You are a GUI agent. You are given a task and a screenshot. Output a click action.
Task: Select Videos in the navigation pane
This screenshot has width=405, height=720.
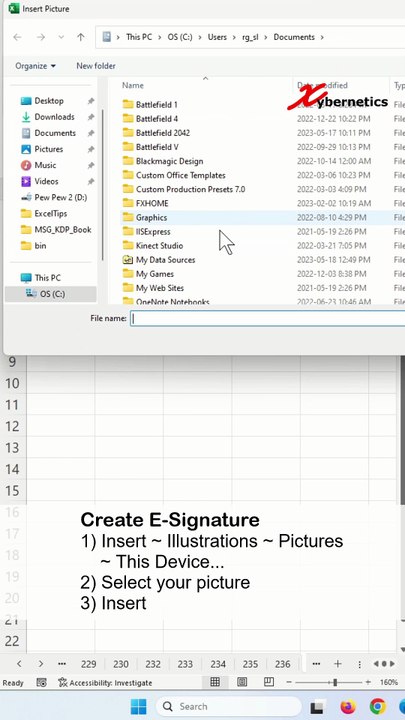click(x=46, y=181)
